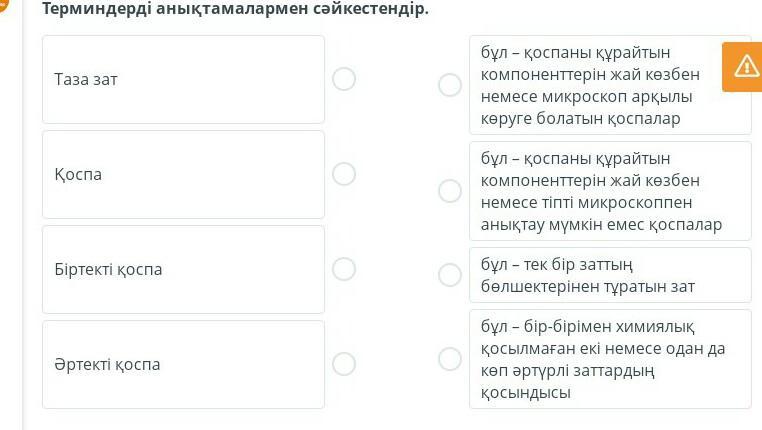Click the Әртекті қоспа term card
762x430 pixels.
tap(183, 364)
